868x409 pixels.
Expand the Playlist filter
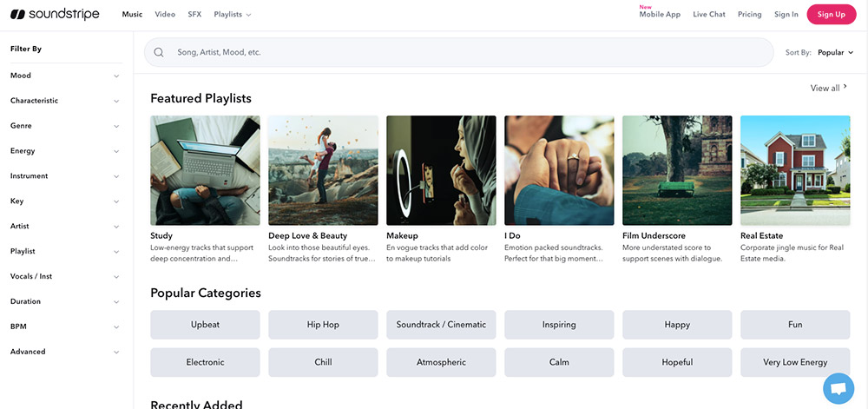pos(65,251)
